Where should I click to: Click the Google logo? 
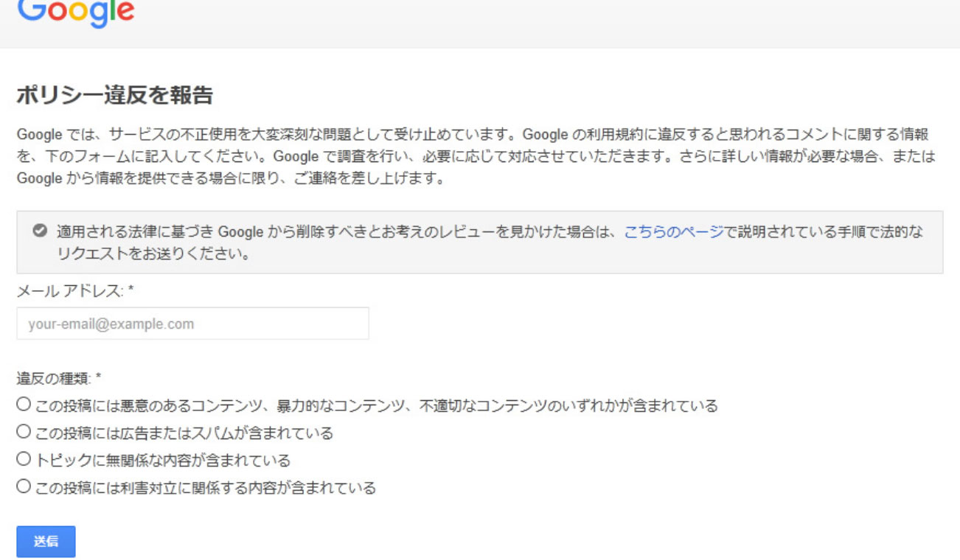pos(76,13)
